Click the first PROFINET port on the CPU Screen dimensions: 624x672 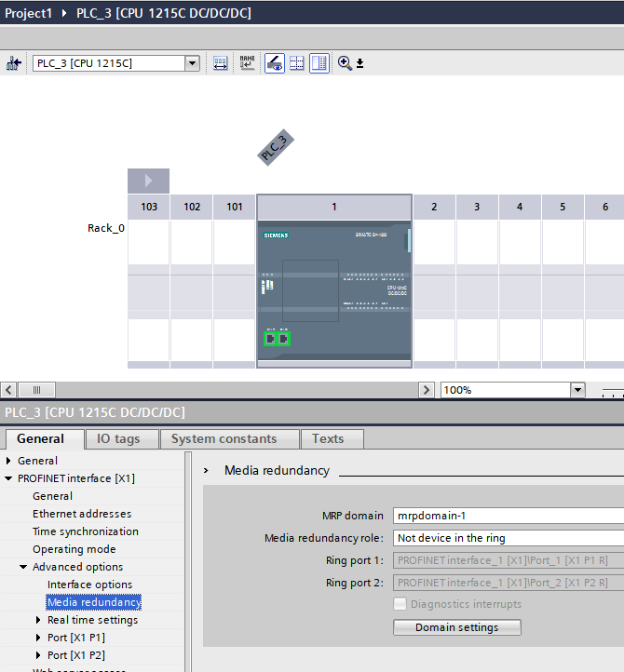(x=270, y=339)
